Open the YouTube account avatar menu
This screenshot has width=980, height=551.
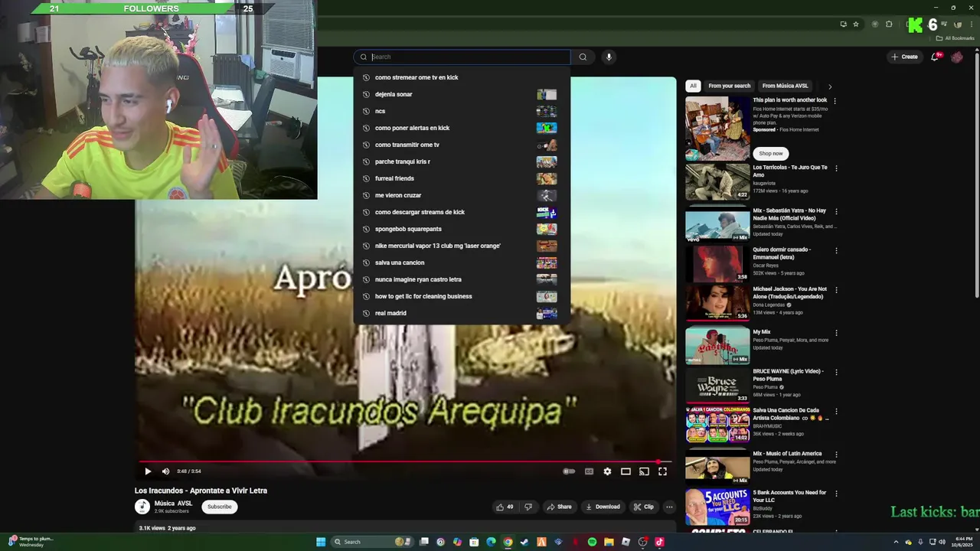click(956, 57)
